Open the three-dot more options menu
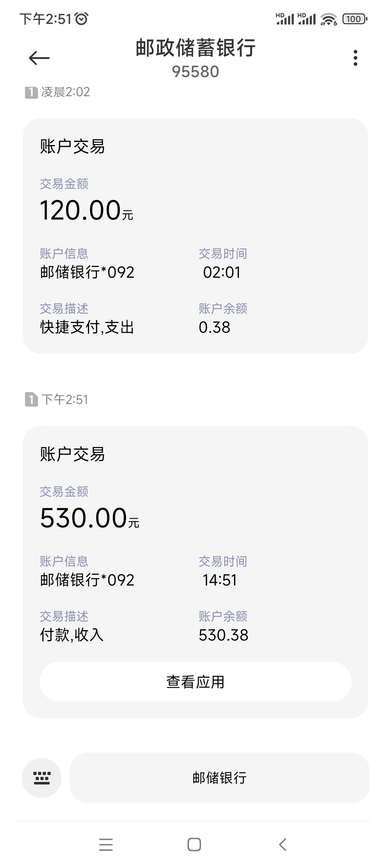Image resolution: width=391 pixels, height=868 pixels. [x=355, y=58]
